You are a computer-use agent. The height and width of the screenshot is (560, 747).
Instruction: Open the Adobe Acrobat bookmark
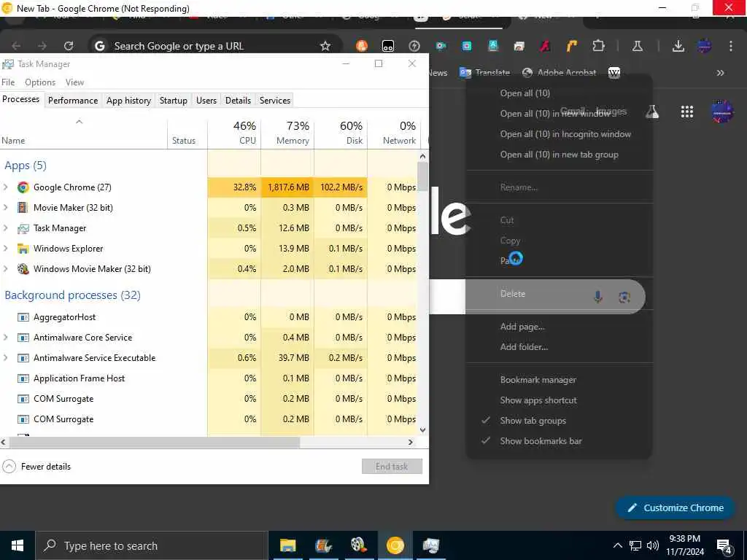[560, 73]
